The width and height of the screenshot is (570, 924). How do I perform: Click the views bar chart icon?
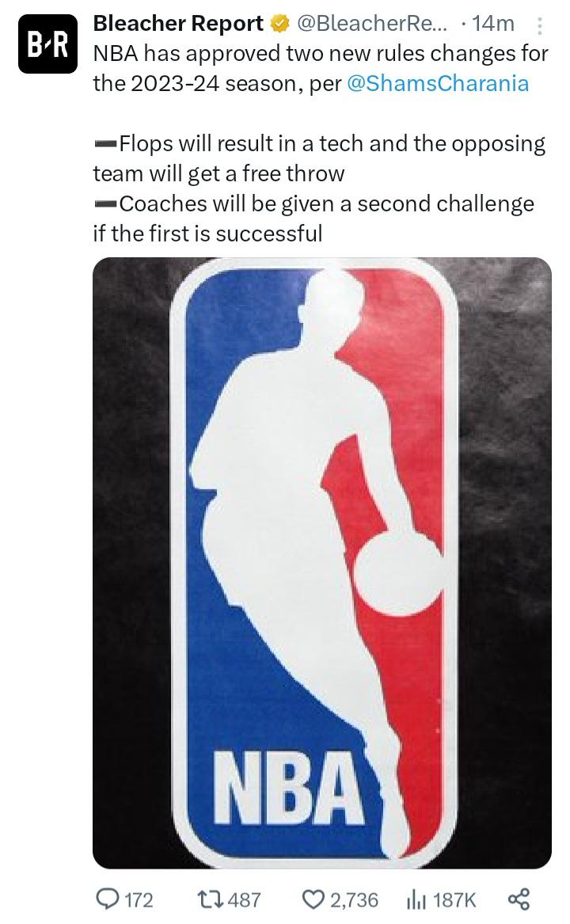click(x=416, y=899)
